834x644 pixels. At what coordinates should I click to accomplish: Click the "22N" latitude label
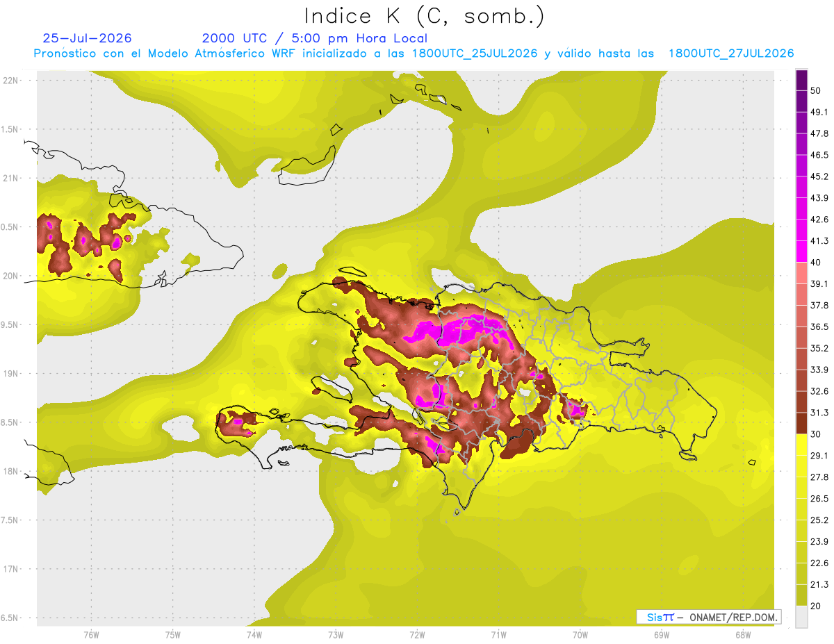pyautogui.click(x=11, y=81)
